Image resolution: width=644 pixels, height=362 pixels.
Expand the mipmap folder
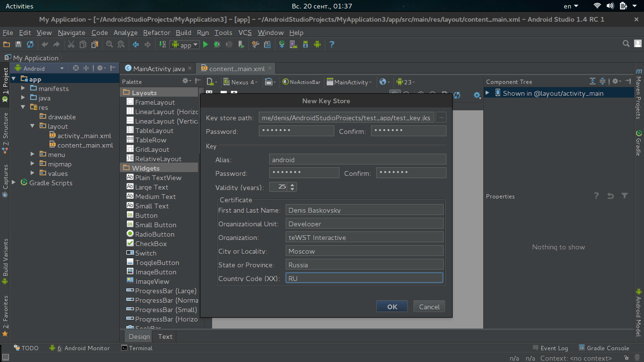pos(33,164)
